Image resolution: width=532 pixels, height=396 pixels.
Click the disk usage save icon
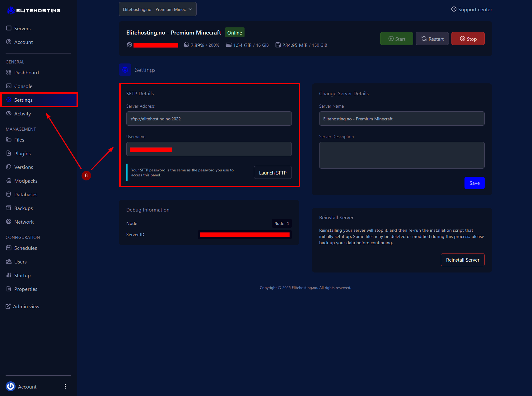[278, 45]
